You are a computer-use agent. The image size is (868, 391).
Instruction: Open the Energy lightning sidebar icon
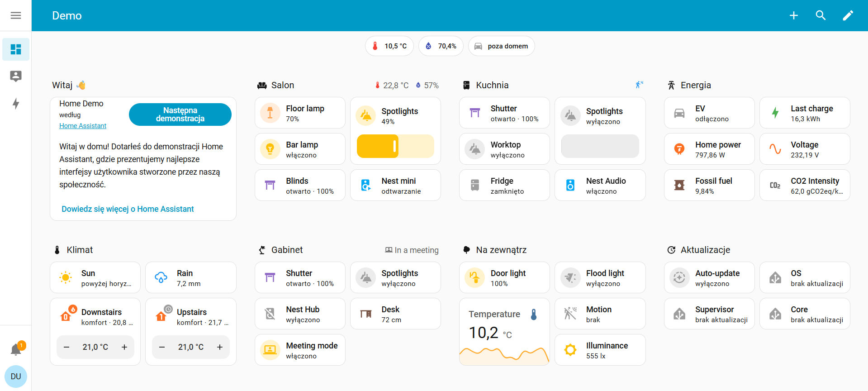point(16,104)
